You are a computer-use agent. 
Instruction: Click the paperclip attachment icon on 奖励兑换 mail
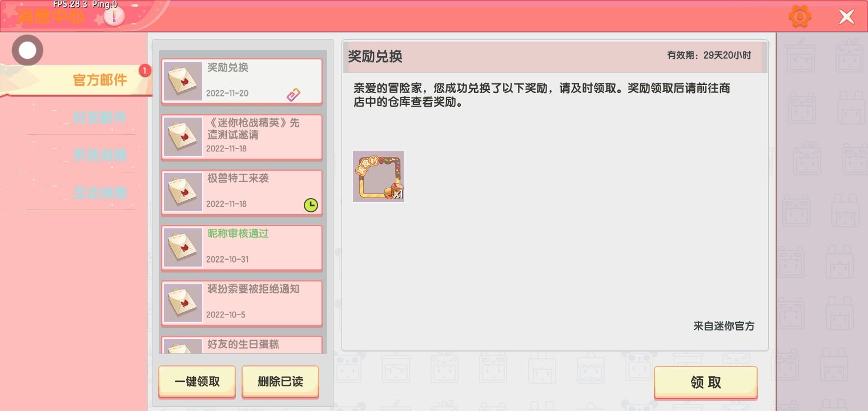click(294, 94)
